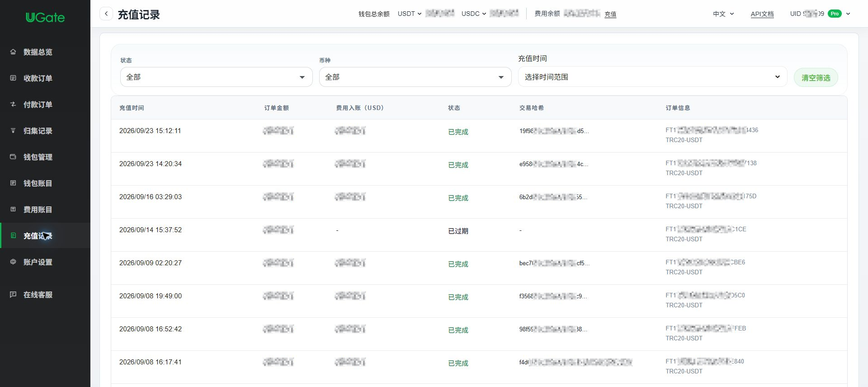Screen dimensions: 868x387
Task: Click the 在线客服 chat icon
Action: tap(13, 294)
